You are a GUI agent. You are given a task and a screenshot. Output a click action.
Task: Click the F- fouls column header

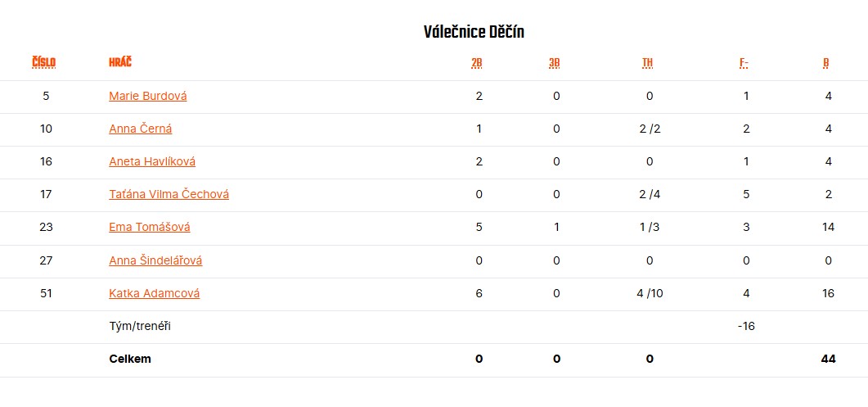(x=744, y=63)
